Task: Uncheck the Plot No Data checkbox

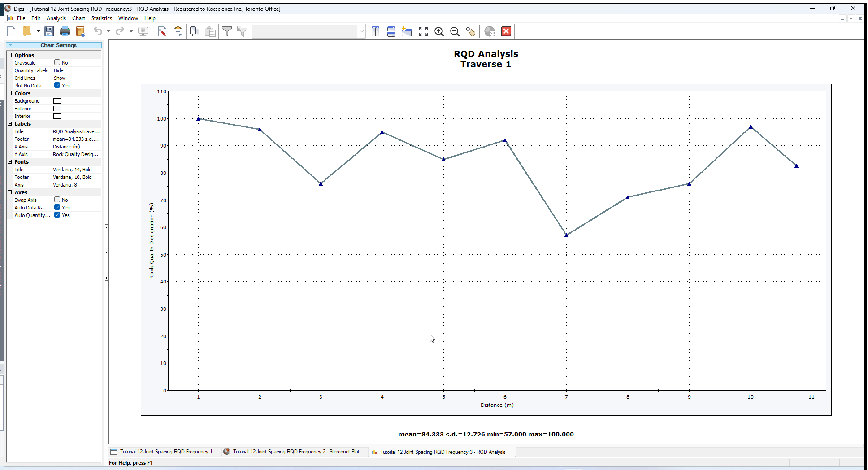Action: [57, 85]
